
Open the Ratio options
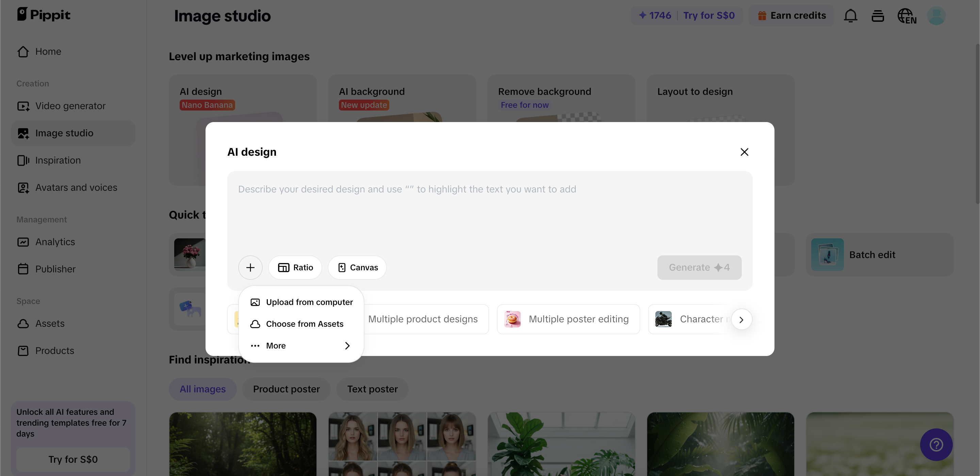(x=295, y=268)
